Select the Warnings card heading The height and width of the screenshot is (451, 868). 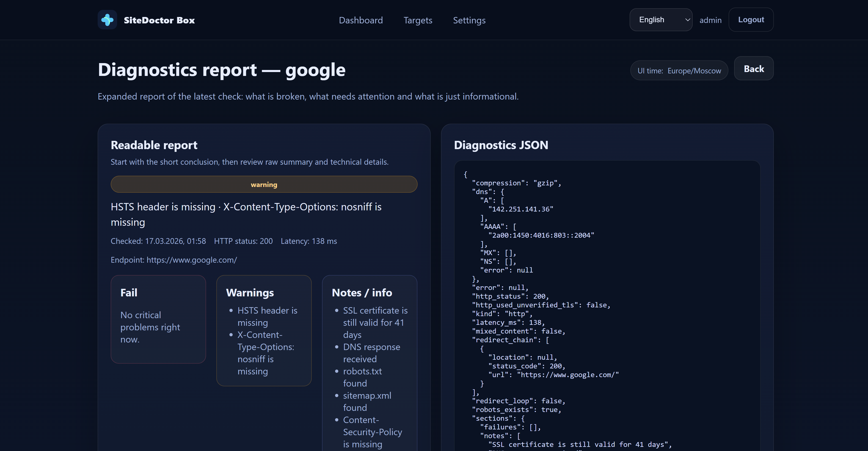pos(250,292)
